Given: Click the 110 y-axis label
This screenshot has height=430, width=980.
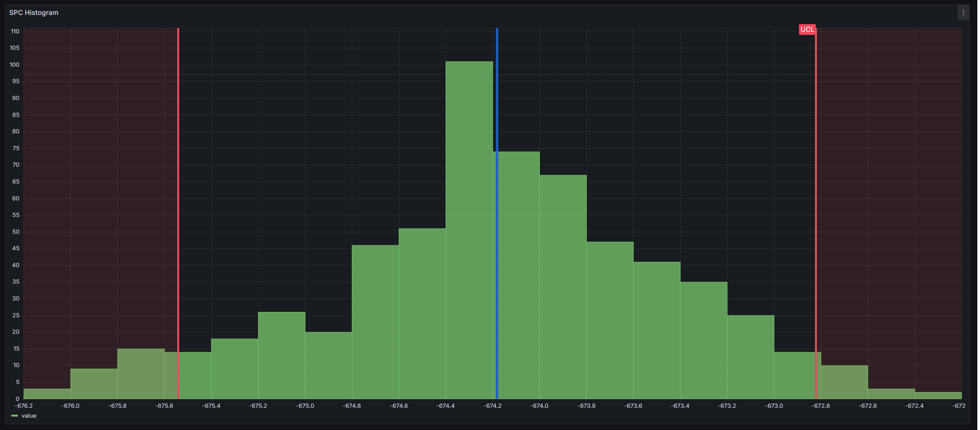Looking at the screenshot, I should coord(15,31).
